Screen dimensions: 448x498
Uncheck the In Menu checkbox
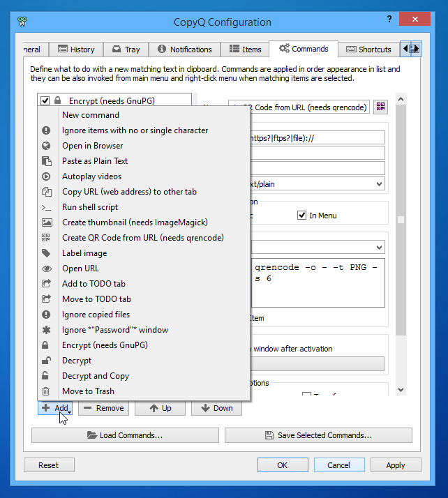(302, 216)
